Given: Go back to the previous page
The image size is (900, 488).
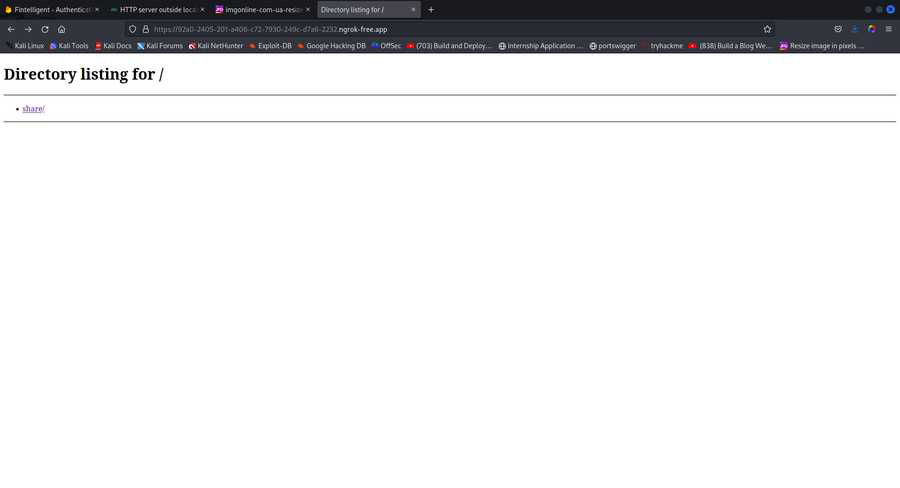Looking at the screenshot, I should coord(11,29).
